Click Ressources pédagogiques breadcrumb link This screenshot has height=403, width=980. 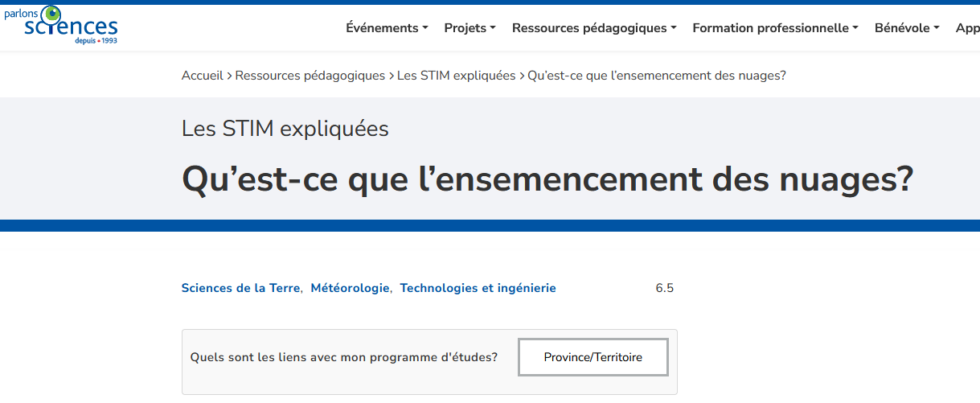tap(310, 76)
